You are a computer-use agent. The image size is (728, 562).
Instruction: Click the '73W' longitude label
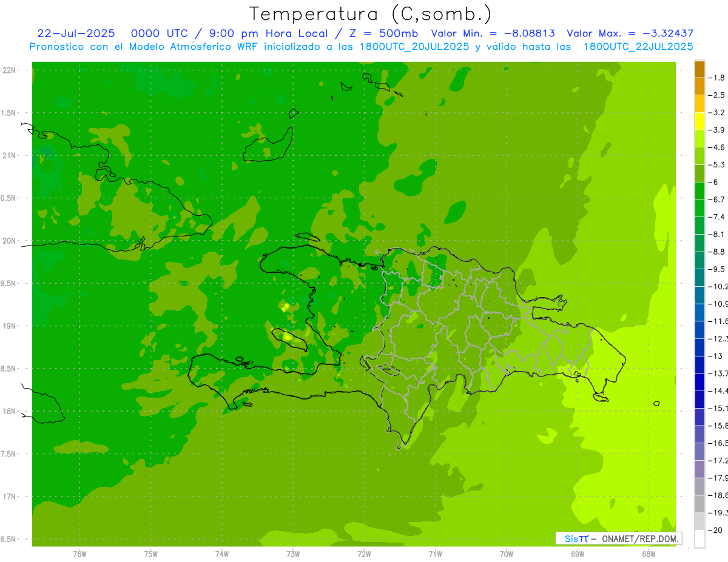point(293,554)
